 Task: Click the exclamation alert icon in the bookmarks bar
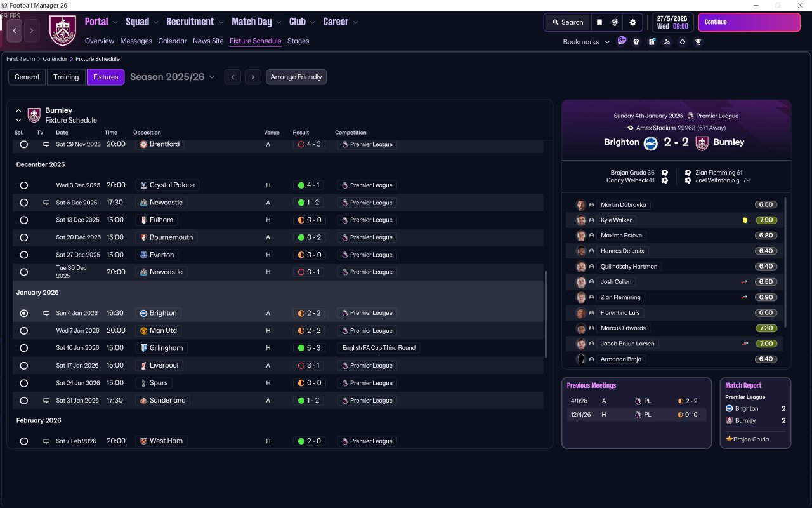(652, 42)
